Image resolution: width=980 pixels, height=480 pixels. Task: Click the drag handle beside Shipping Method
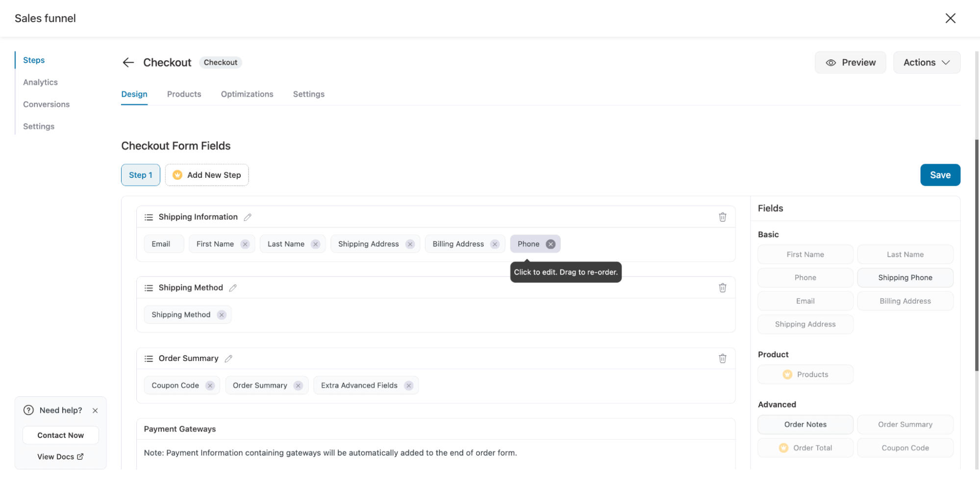tap(149, 288)
